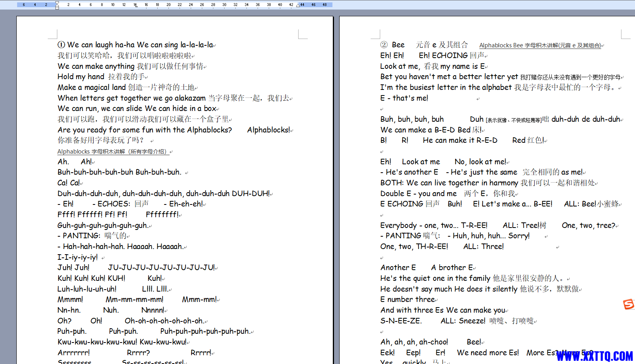Click the "DUH-DUH!" line
This screenshot has height=364, width=635.
(x=164, y=193)
